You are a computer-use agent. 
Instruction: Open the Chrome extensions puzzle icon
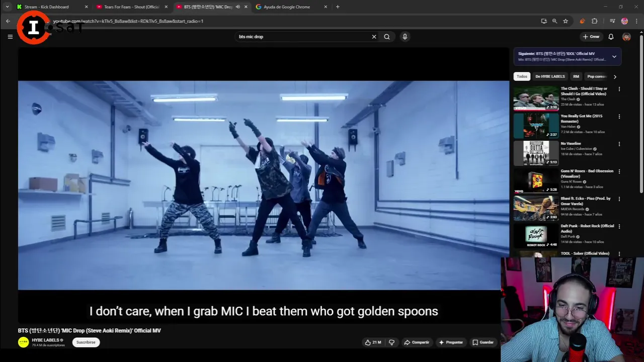[595, 21]
